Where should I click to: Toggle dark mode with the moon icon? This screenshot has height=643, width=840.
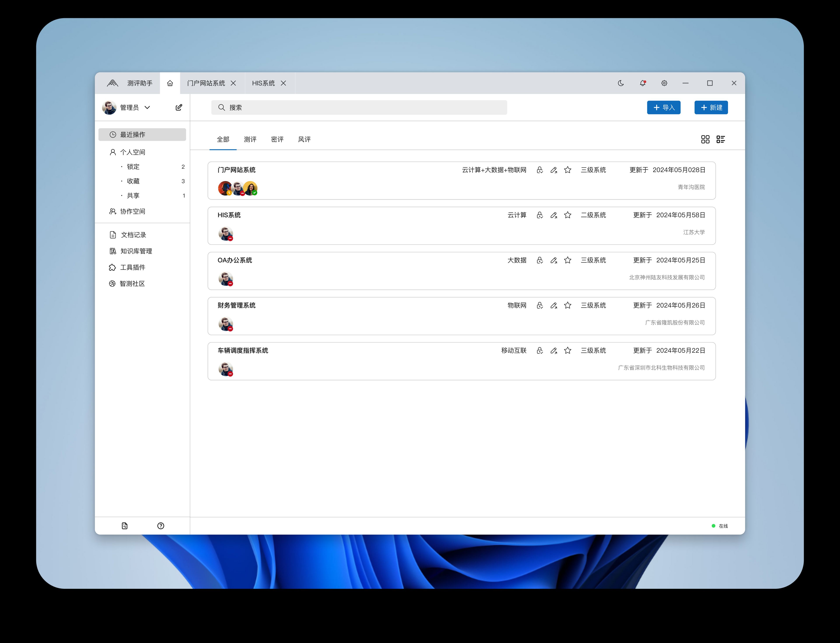[x=621, y=83]
